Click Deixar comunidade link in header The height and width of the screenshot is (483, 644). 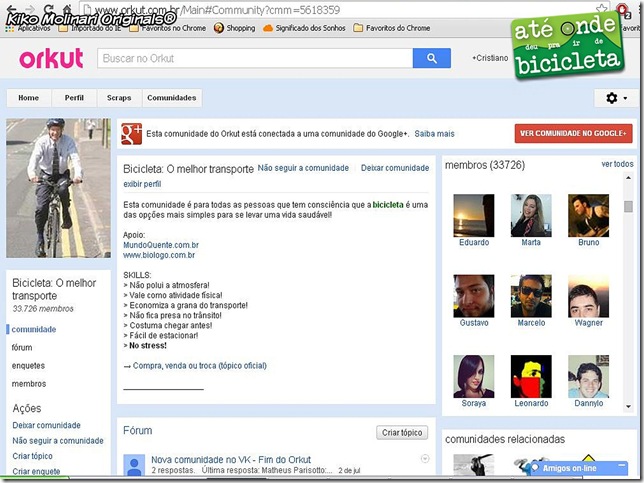click(395, 168)
